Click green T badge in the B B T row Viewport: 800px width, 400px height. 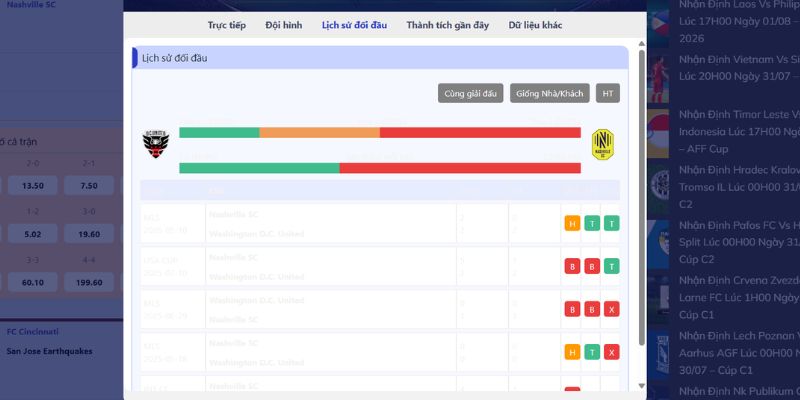(x=612, y=266)
